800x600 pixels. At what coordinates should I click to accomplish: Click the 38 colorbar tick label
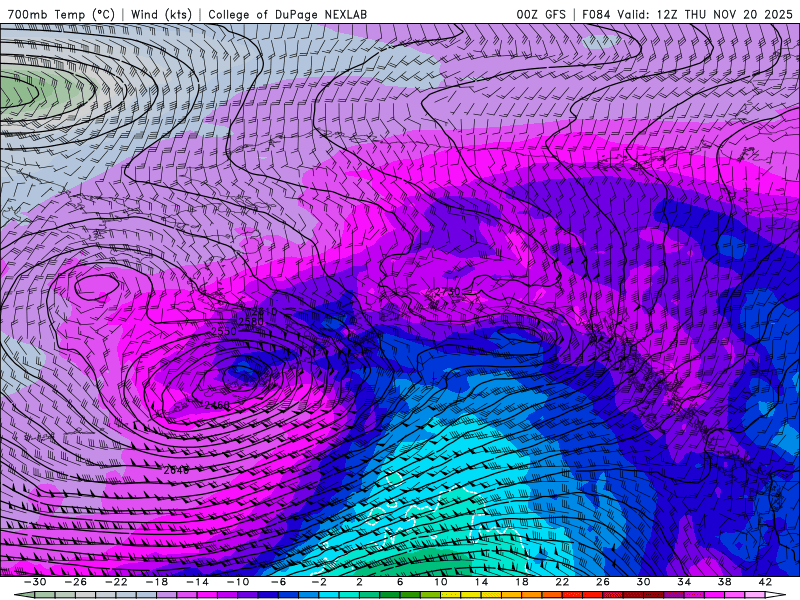pos(724,582)
